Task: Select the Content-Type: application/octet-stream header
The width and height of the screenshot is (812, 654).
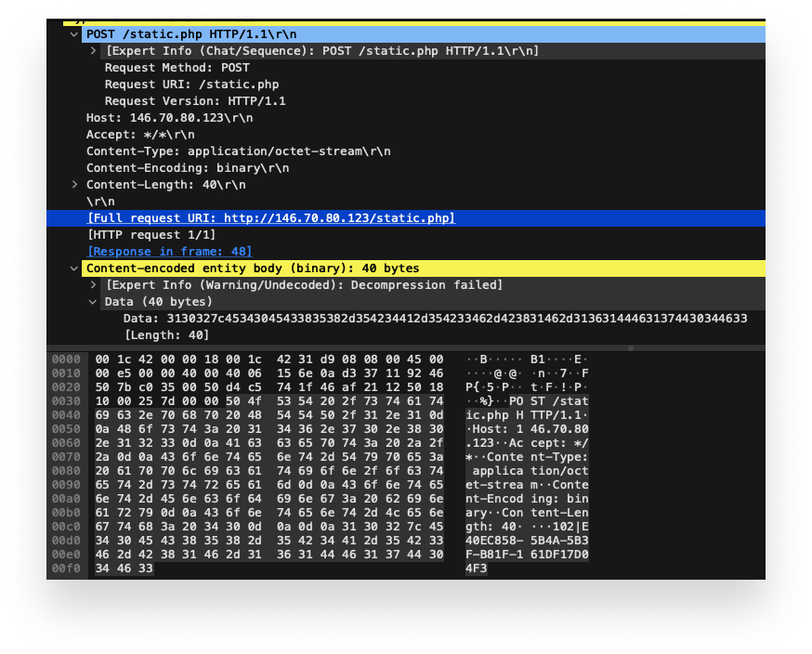Action: coord(226,150)
